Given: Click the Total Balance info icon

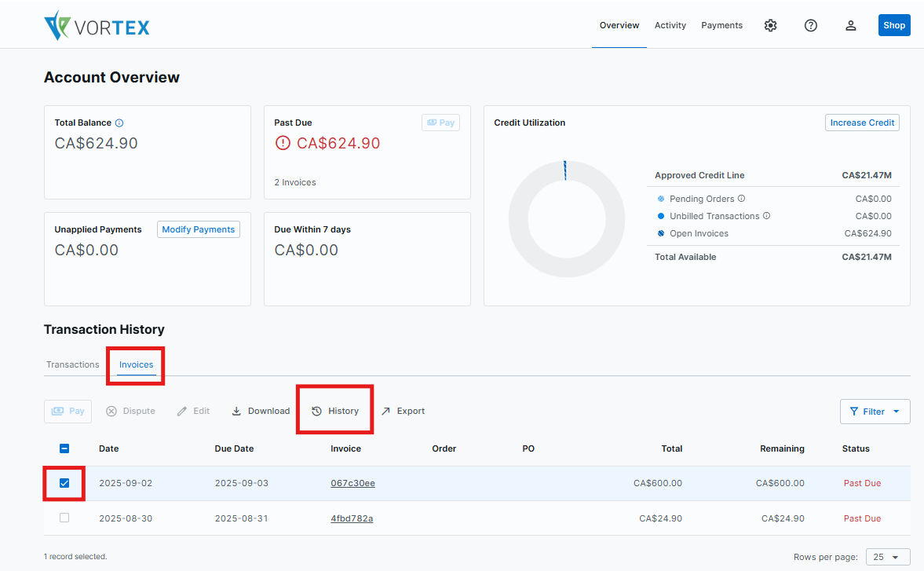Looking at the screenshot, I should click(x=119, y=123).
